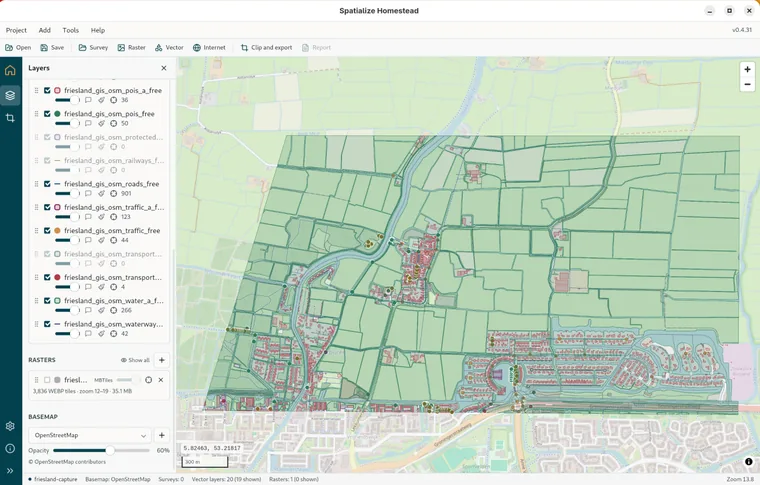The height and width of the screenshot is (485, 760).
Task: Uncheck transport layer with red dot
Action: pyautogui.click(x=47, y=278)
